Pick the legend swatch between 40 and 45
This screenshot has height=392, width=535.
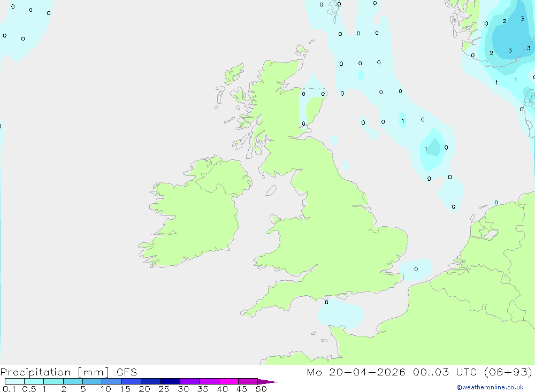(228, 381)
